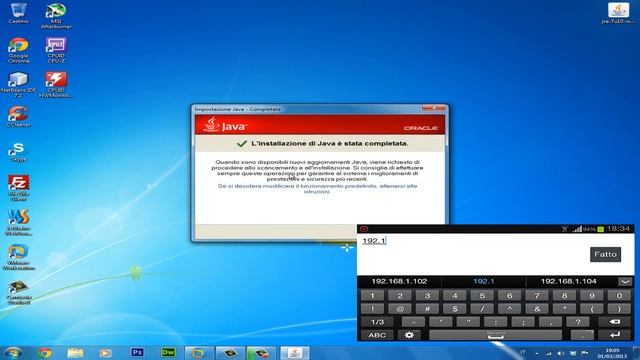Open the NetBeans IDE 7.2 desktop shortcut
This screenshot has height=360, width=640.
(x=18, y=84)
